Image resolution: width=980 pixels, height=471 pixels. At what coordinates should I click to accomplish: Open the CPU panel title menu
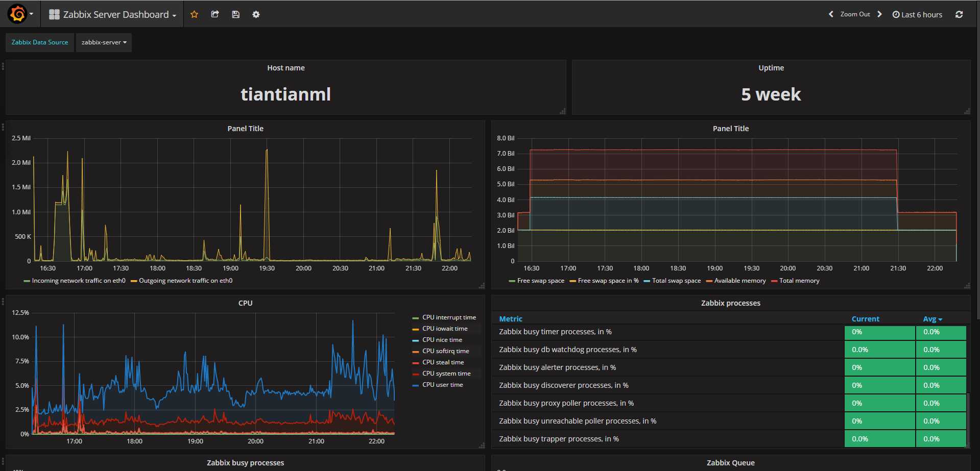[x=245, y=303]
